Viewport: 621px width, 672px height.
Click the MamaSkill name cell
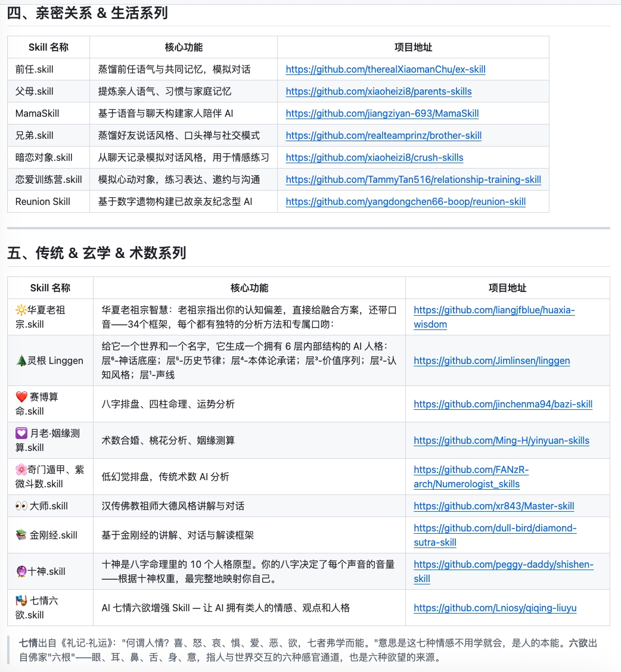[x=48, y=113]
